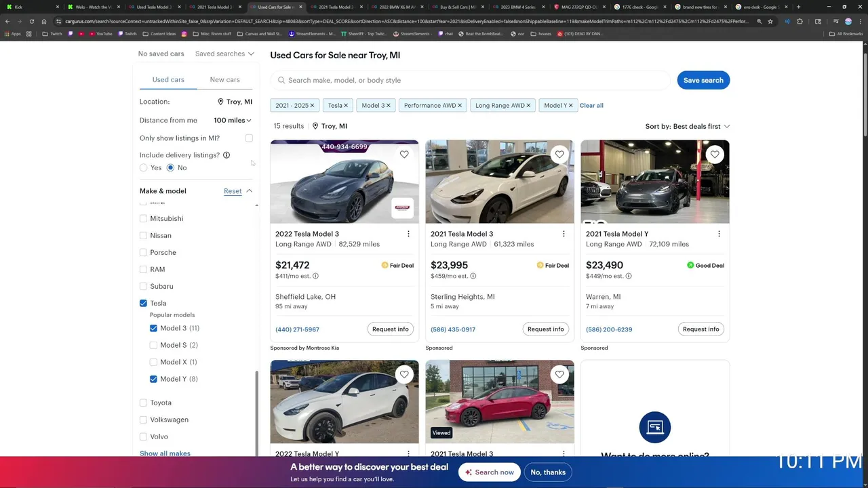
Task: Bookmark this page with star icon
Action: click(x=770, y=21)
